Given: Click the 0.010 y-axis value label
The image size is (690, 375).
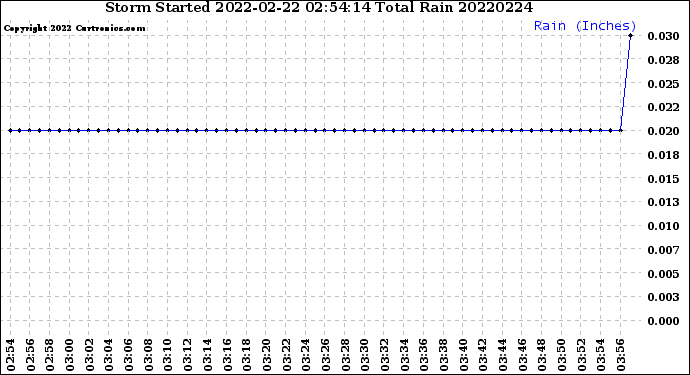Looking at the screenshot, I should 663,226.
